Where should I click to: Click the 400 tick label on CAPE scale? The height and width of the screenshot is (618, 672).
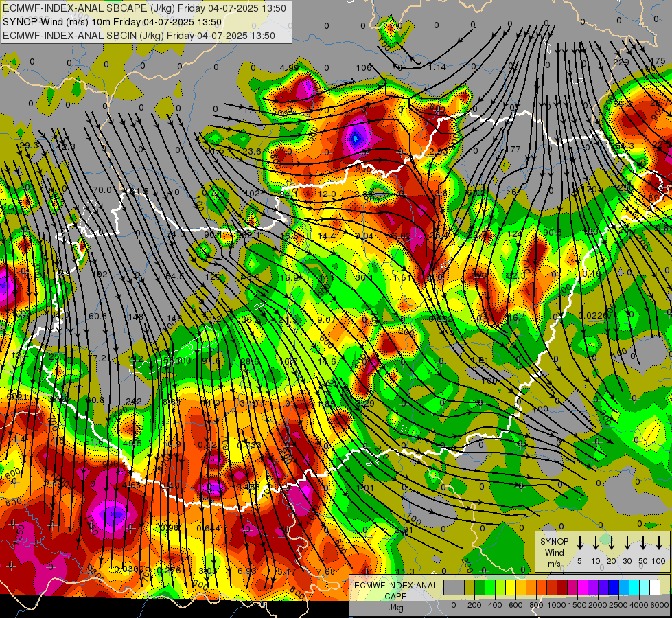495,605
